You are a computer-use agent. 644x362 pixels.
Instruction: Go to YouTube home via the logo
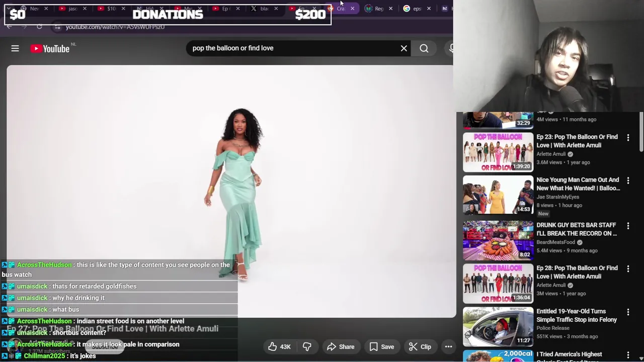(x=50, y=49)
